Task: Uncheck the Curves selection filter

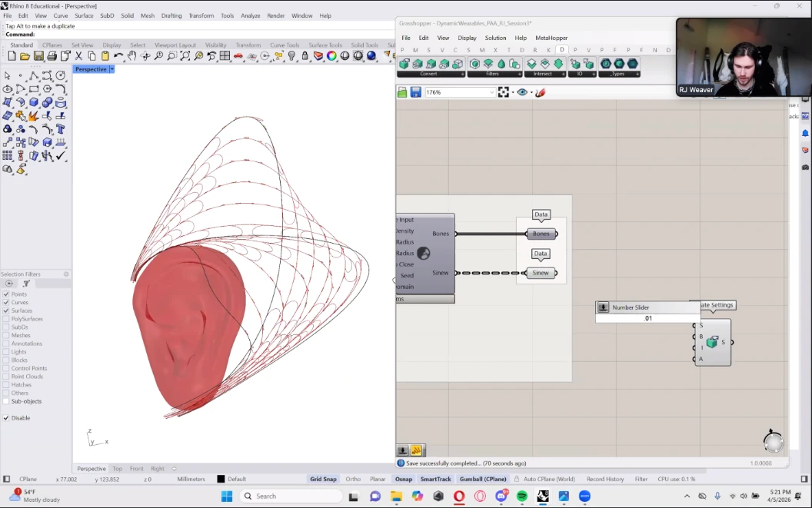Action: [6, 303]
